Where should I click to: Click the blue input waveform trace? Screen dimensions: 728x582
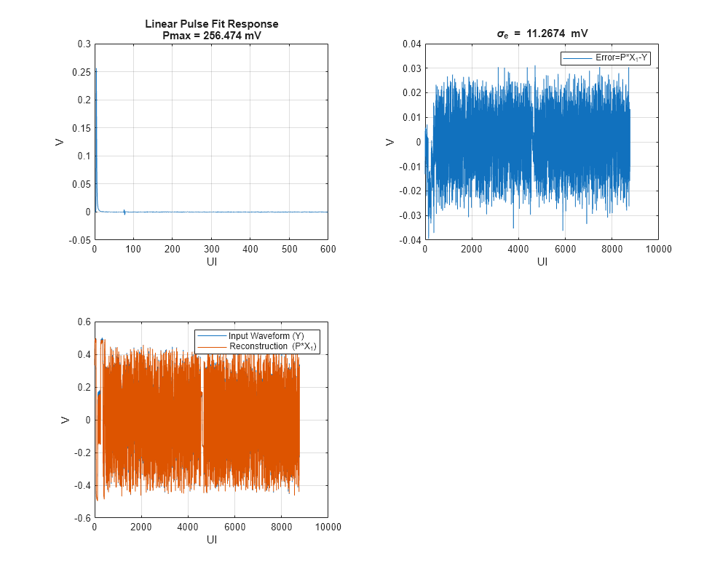[99, 393]
